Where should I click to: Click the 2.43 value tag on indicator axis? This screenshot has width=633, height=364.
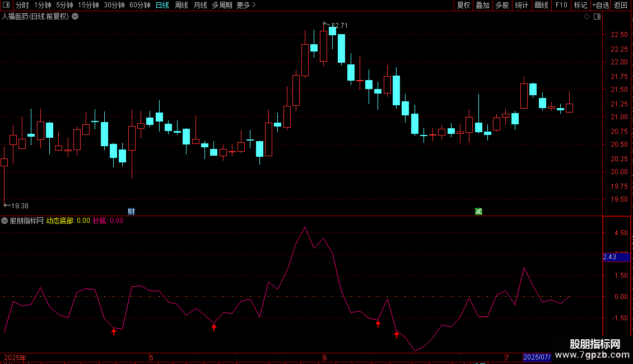point(616,257)
